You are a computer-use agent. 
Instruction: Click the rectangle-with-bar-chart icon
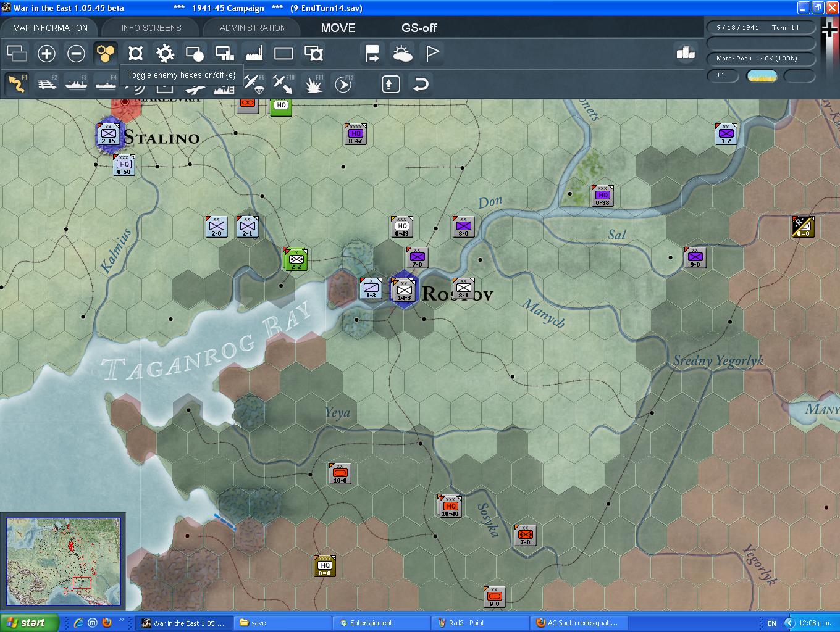(x=224, y=54)
